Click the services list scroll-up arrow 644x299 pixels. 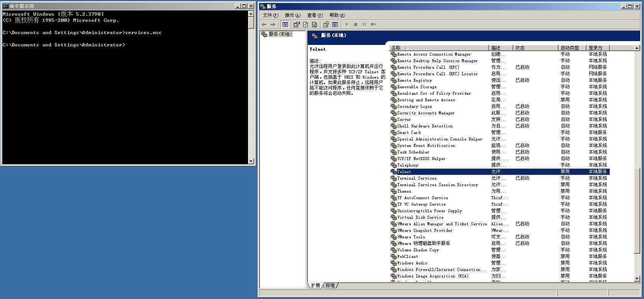click(637, 48)
